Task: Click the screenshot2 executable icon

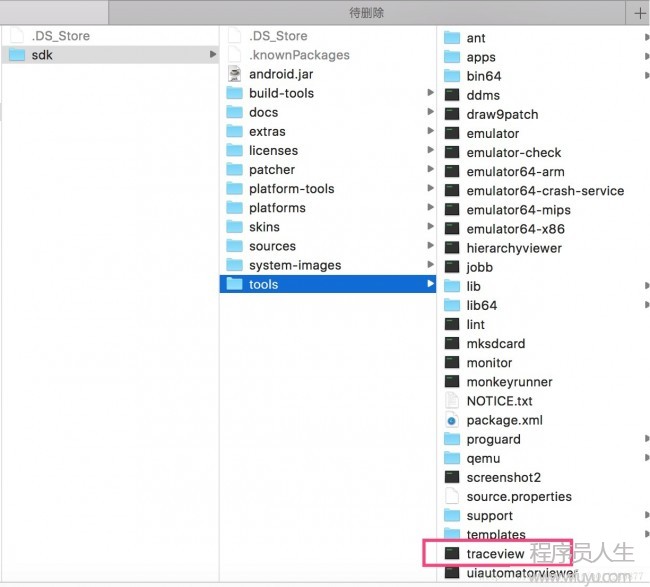Action: pos(452,477)
